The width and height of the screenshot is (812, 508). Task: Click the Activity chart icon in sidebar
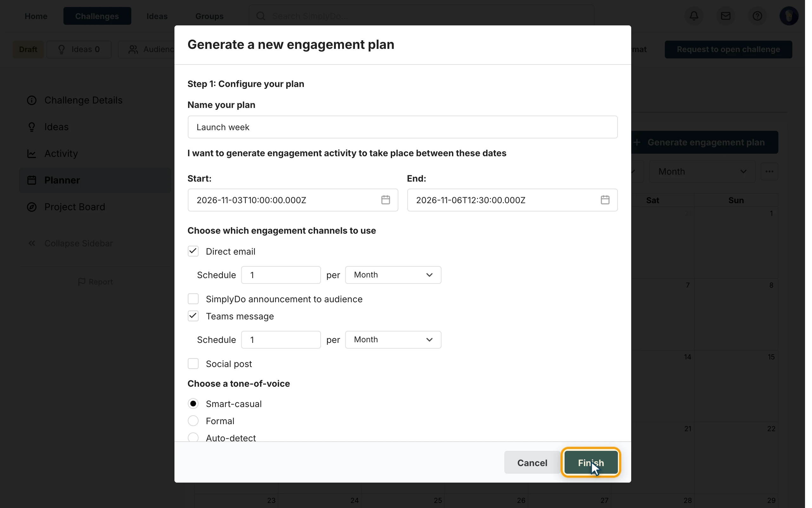pos(32,154)
